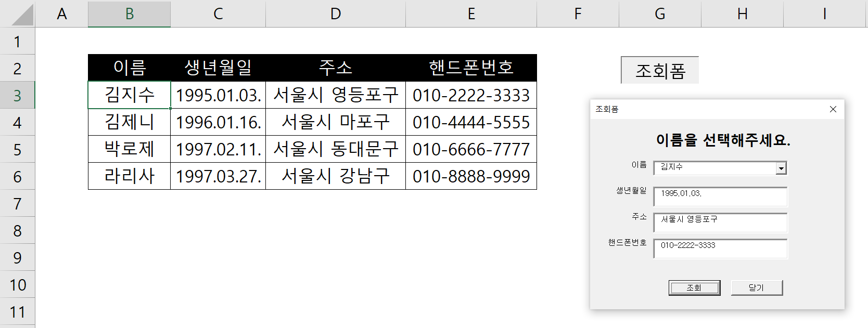
Task: Click the 이름을 선택해주세요. heading in the form
Action: pyautogui.click(x=723, y=140)
